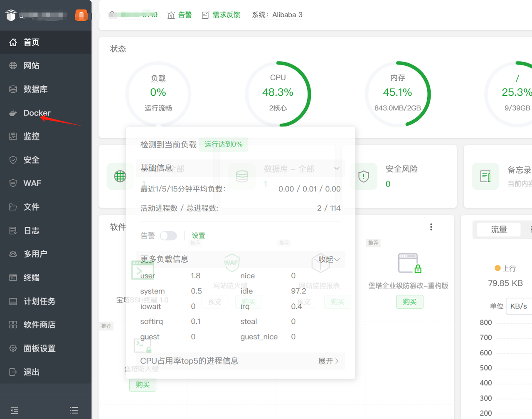
Task: Toggle the 告警 load alarm switch
Action: [x=168, y=236]
